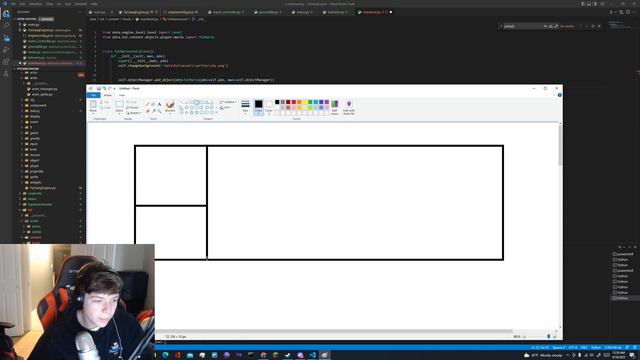Viewport: 640px width, 360px height.
Task: Click Paint's horizontal scrollbar
Action: 333,331
